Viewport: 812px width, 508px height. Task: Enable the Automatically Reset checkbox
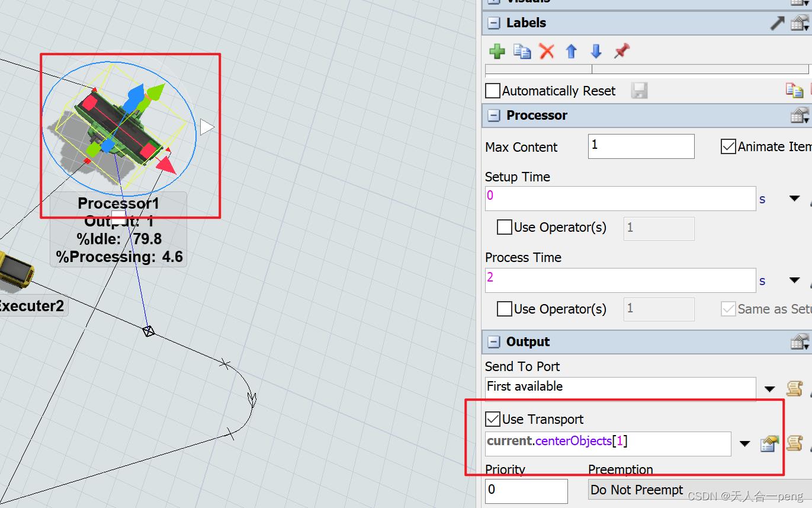pyautogui.click(x=493, y=91)
